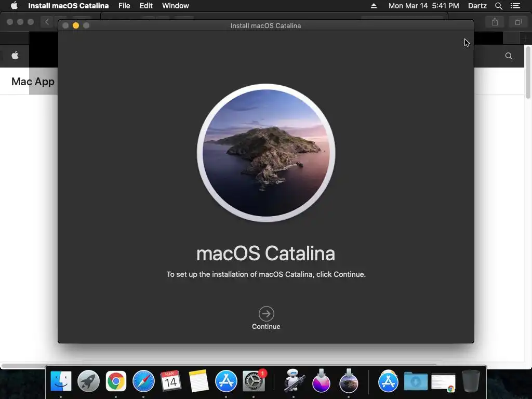Open the Apple menu
The width and height of the screenshot is (532, 399).
pyautogui.click(x=14, y=6)
